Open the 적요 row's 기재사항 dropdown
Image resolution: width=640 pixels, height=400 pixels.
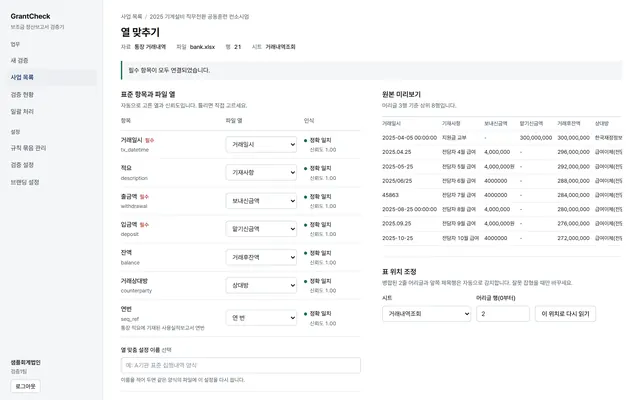tap(261, 173)
